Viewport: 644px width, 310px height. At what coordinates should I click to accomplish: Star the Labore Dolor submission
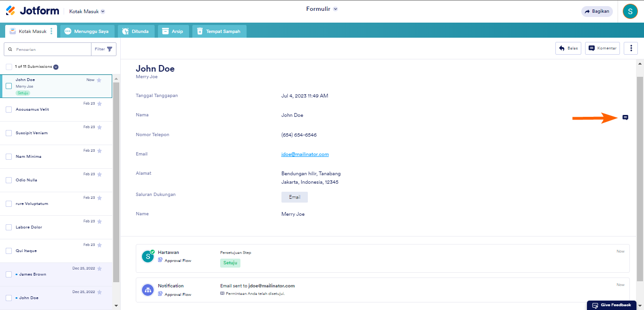(99, 221)
